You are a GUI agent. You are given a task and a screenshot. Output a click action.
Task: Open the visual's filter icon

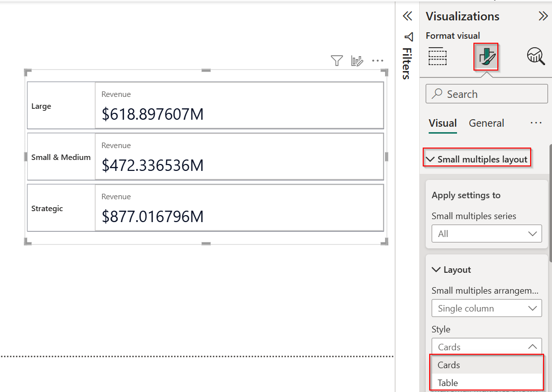337,61
